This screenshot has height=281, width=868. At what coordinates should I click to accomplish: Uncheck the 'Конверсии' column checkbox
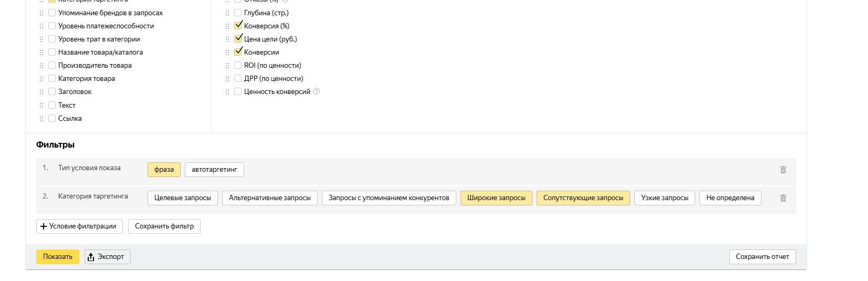pyautogui.click(x=238, y=52)
